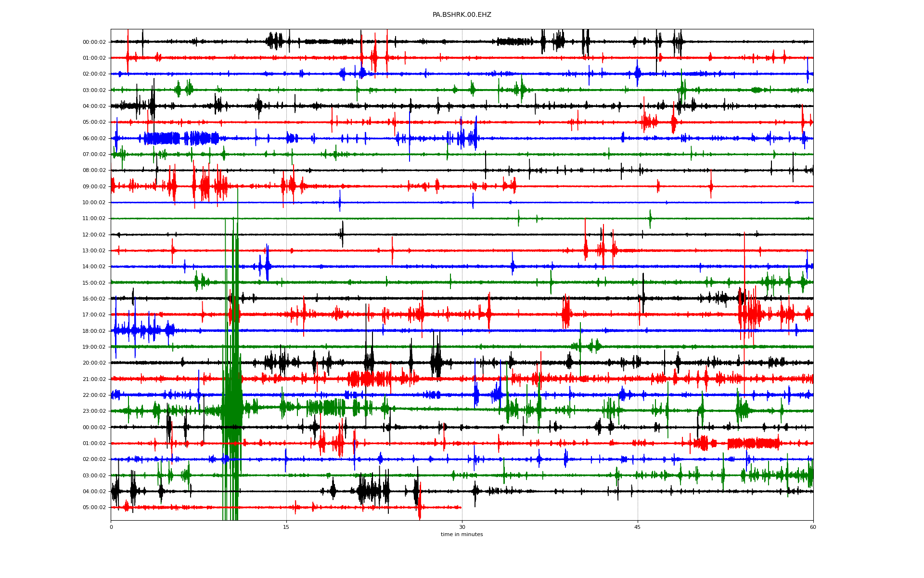This screenshot has width=924, height=578.
Task: Click the 11:00:02 row label
Action: (94, 219)
